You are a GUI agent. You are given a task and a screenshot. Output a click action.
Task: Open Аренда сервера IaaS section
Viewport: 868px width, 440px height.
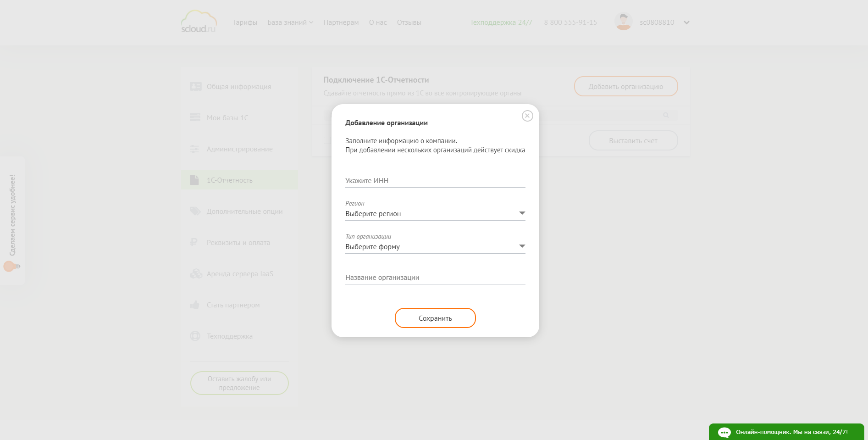pos(240,274)
